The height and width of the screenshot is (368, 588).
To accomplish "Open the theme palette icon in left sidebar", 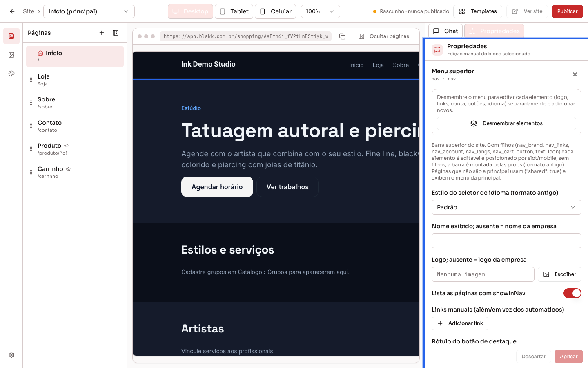I will click(x=11, y=74).
